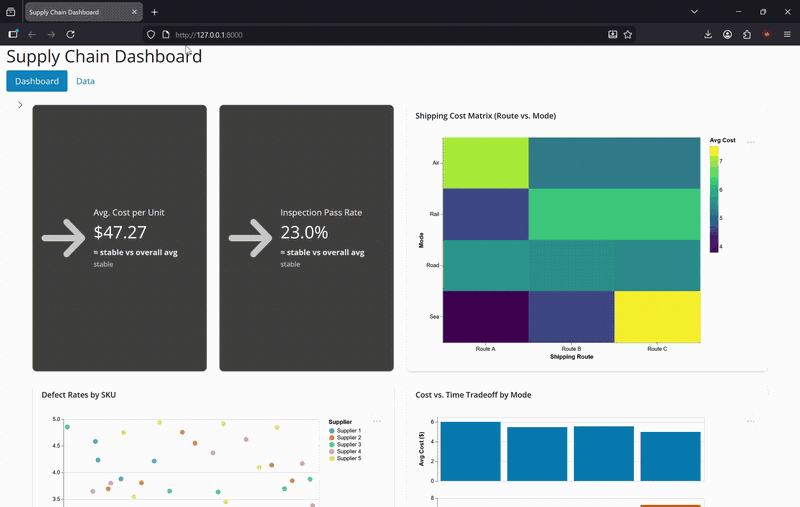Click the browser back arrow

[x=32, y=34]
